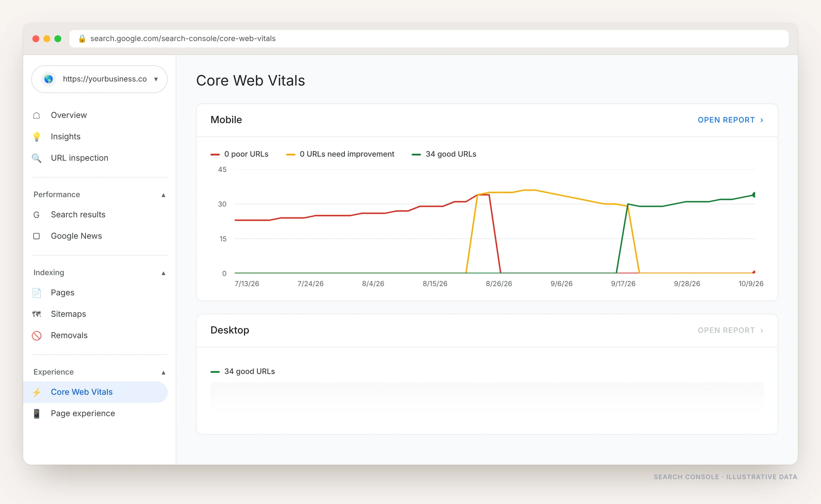Click the URL inspection magnifier icon
Viewport: 821px width, 504px height.
[x=37, y=158]
